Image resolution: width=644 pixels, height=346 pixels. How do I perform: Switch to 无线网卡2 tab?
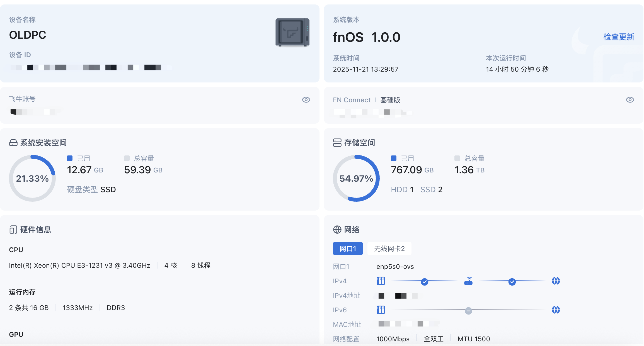tap(389, 248)
